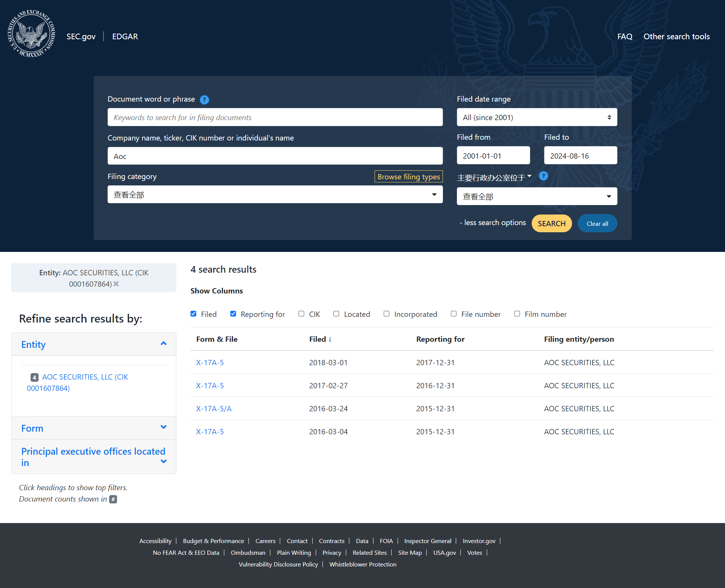The image size is (725, 588).
Task: Open Inspector General footer link
Action: click(x=428, y=541)
